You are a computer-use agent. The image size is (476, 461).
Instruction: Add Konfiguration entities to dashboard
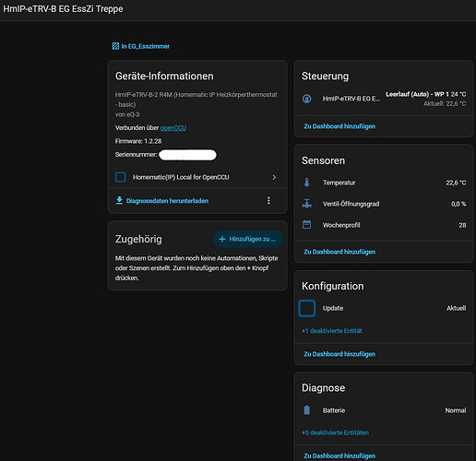339,354
